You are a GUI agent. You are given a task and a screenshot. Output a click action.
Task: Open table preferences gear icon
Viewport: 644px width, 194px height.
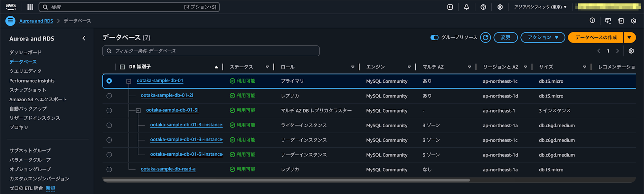click(631, 51)
